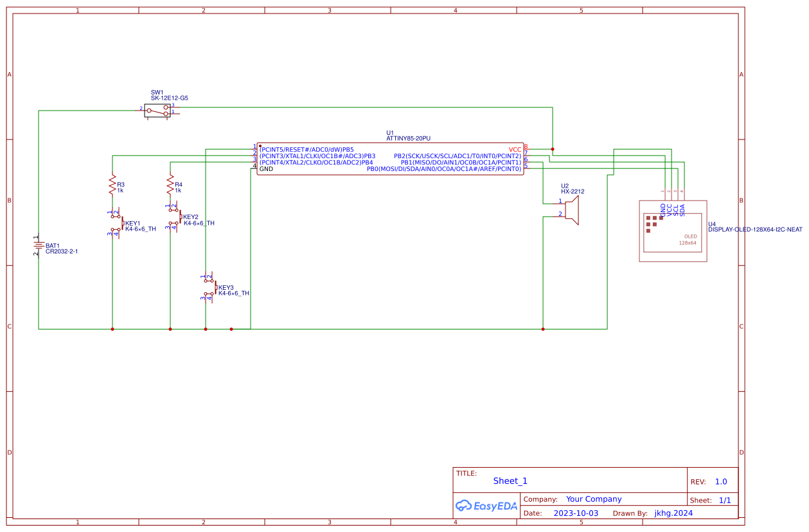
Task: Click the Drawn By jkhg.2024 text
Action: pos(673,513)
